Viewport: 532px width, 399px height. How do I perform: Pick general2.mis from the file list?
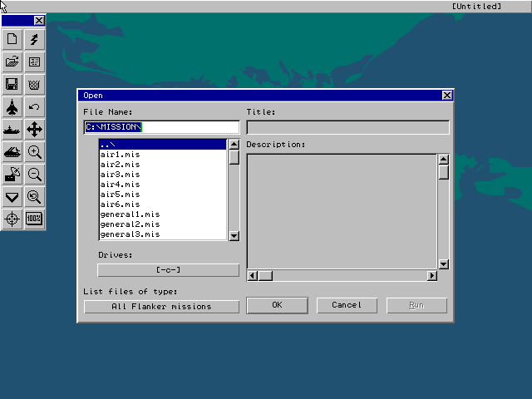pos(129,224)
